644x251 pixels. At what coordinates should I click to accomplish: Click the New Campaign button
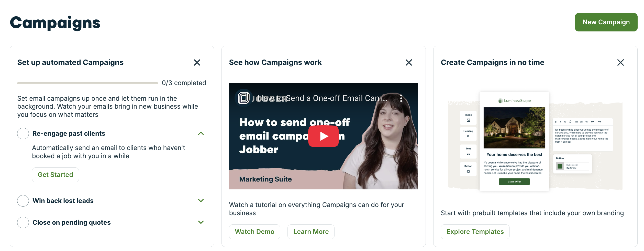606,22
